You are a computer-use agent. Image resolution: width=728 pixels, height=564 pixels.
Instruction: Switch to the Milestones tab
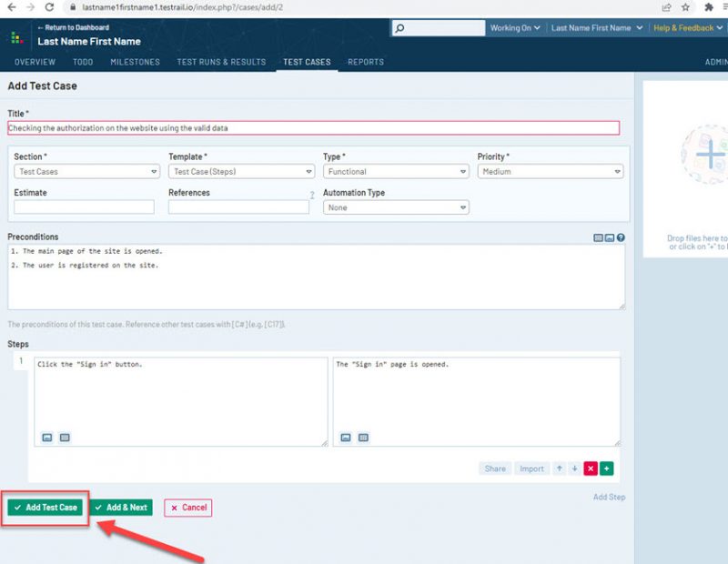[135, 62]
